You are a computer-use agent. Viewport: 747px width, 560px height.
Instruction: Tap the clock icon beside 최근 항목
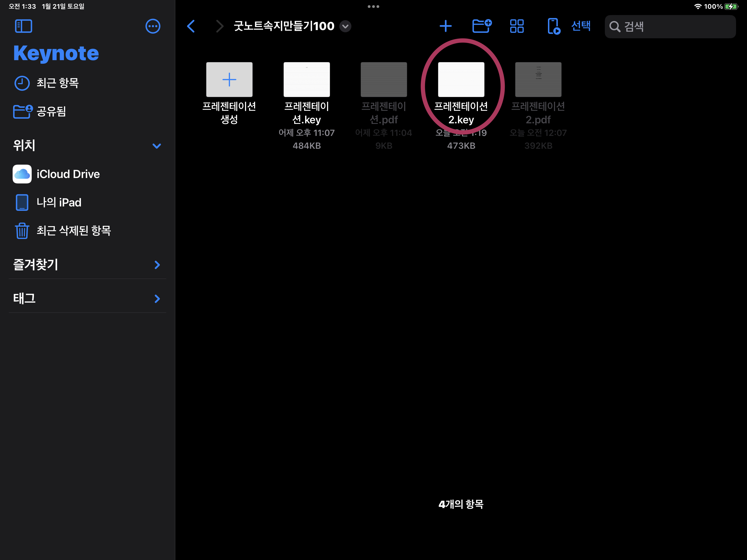click(x=22, y=83)
